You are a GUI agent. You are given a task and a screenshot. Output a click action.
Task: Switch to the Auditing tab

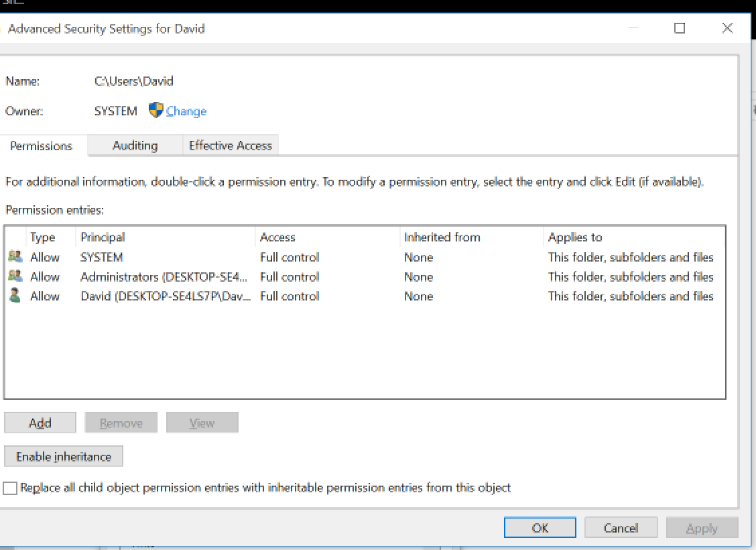tap(134, 146)
